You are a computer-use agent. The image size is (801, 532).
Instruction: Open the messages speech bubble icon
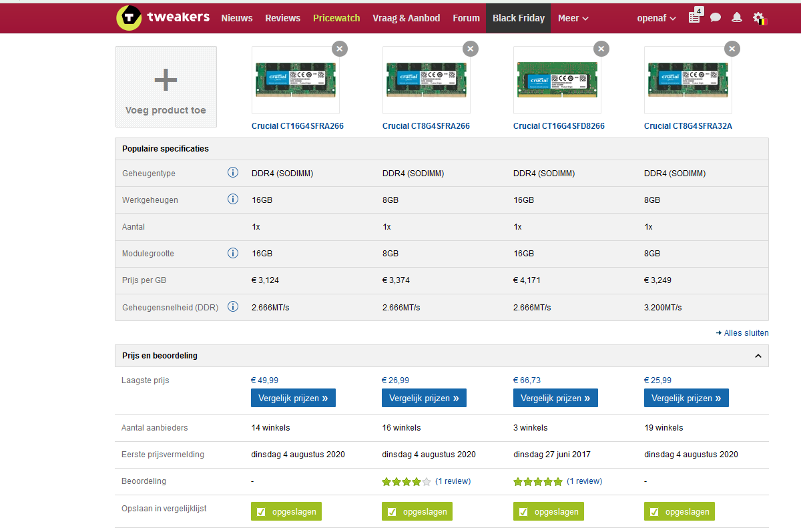(716, 18)
